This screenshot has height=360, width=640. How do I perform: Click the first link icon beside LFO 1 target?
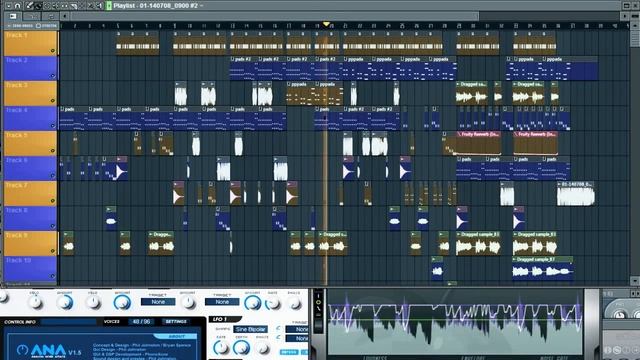point(278,328)
